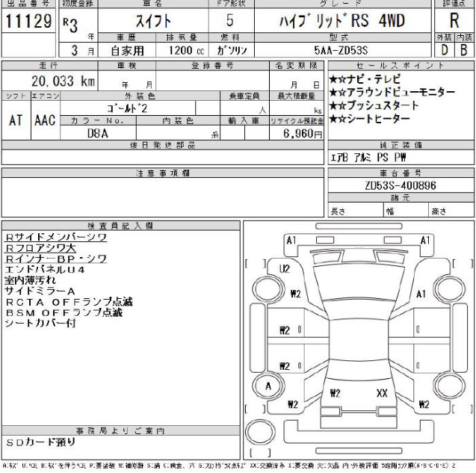Click the lot number 11129
The width and height of the screenshot is (476, 473).
[29, 21]
